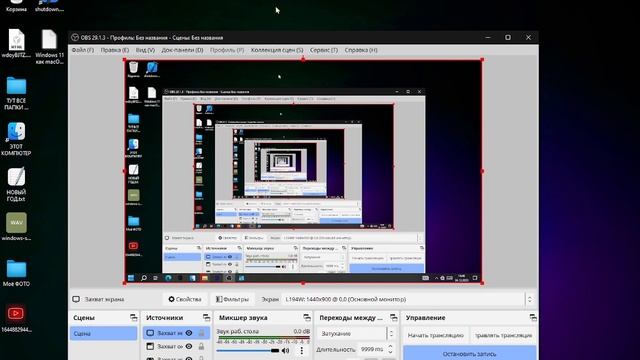Click the desktop audio volume slider

click(248, 350)
